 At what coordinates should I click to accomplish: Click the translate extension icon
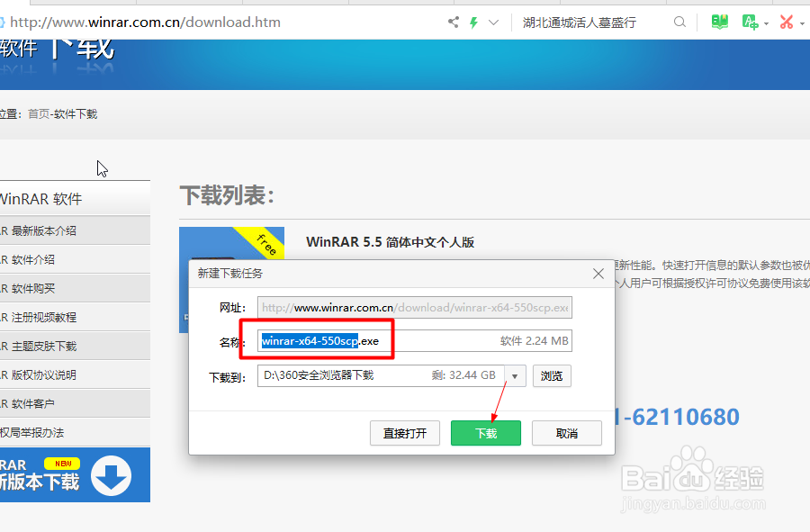click(750, 22)
